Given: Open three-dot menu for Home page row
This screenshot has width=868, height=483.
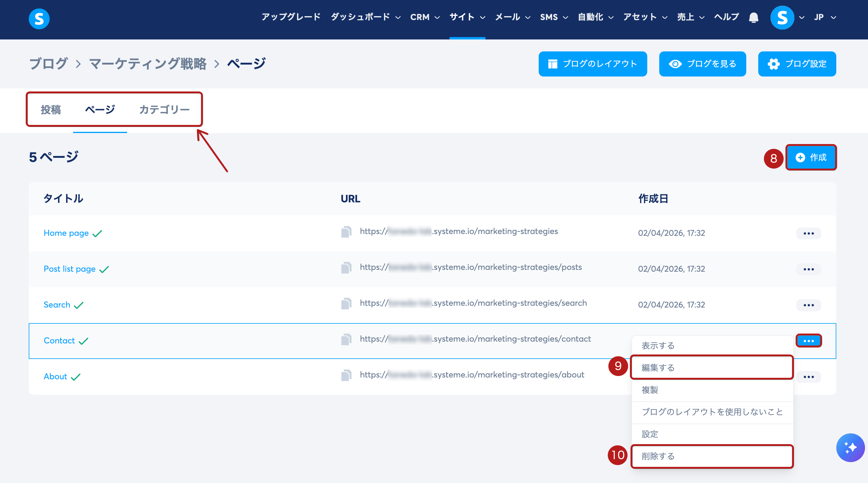Looking at the screenshot, I should click(808, 233).
